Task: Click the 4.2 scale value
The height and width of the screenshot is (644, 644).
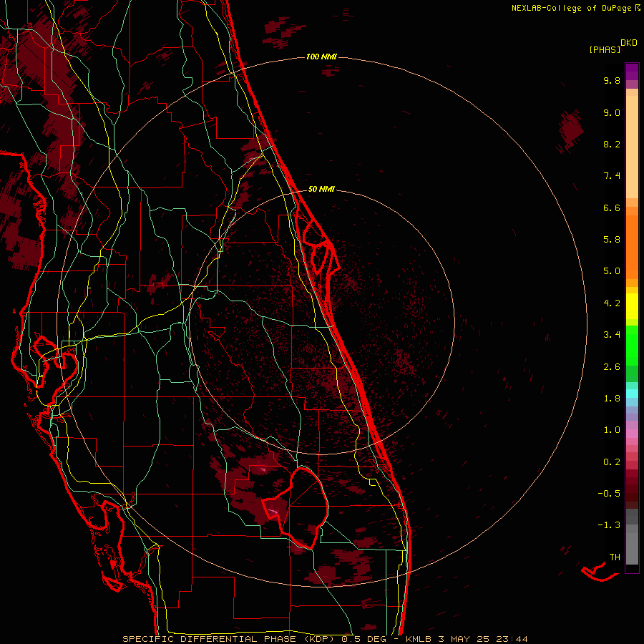Action: (612, 303)
